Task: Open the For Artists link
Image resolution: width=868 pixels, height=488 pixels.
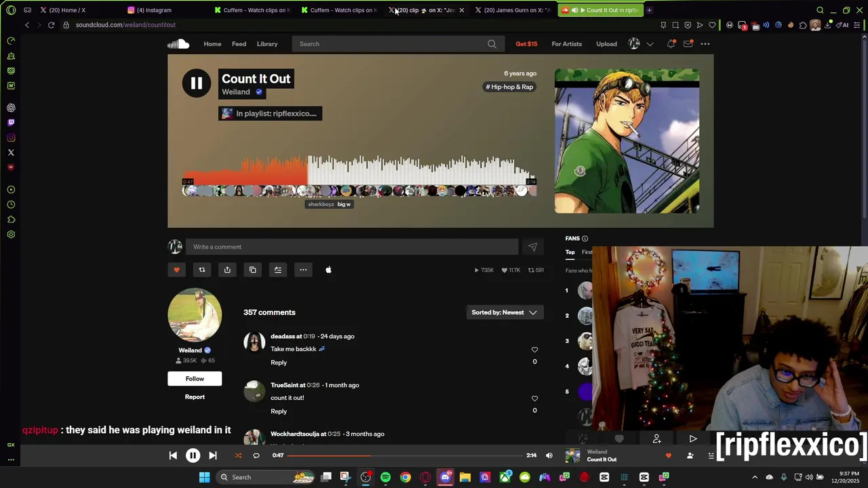Action: pos(567,44)
